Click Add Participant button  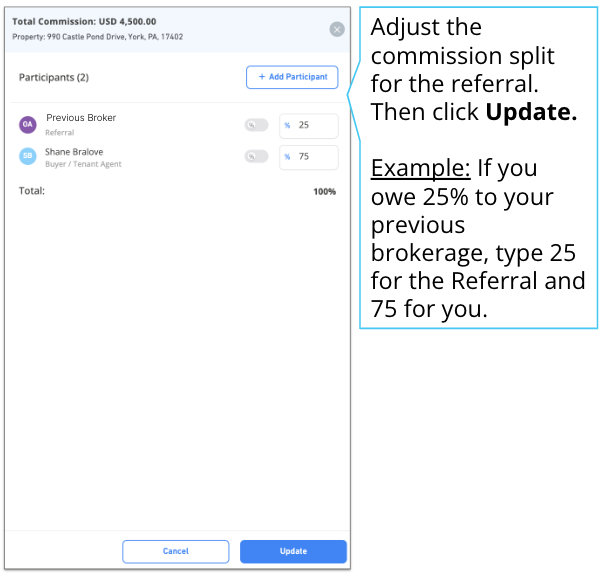292,77
